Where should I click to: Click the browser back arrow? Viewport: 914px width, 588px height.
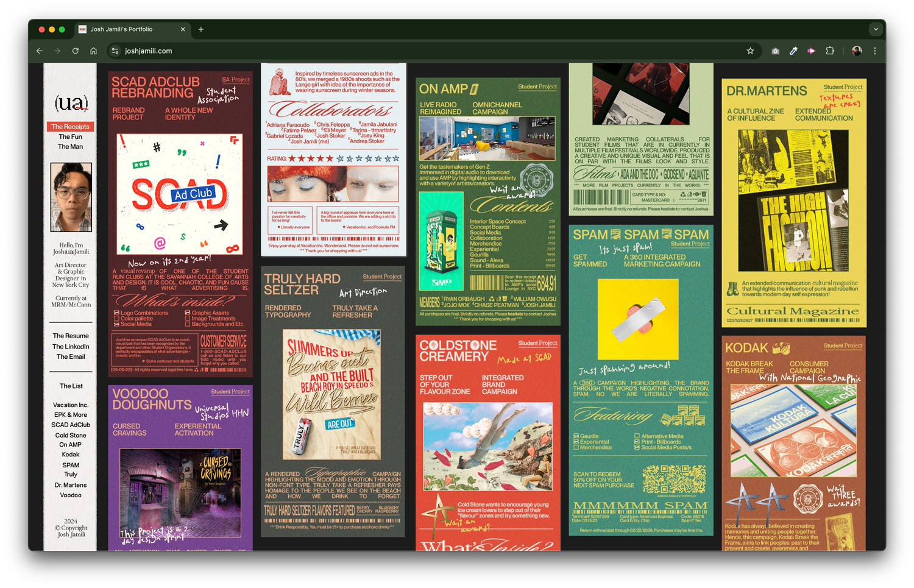(40, 51)
